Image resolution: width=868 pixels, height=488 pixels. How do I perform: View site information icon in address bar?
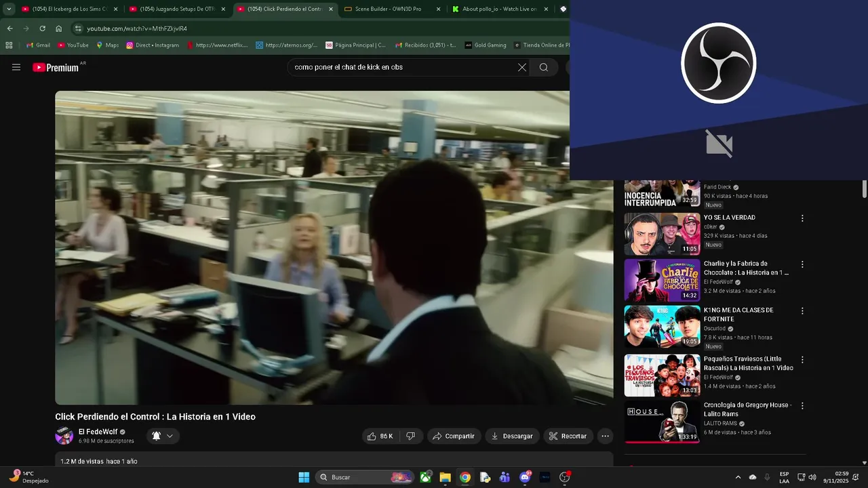pos(78,28)
